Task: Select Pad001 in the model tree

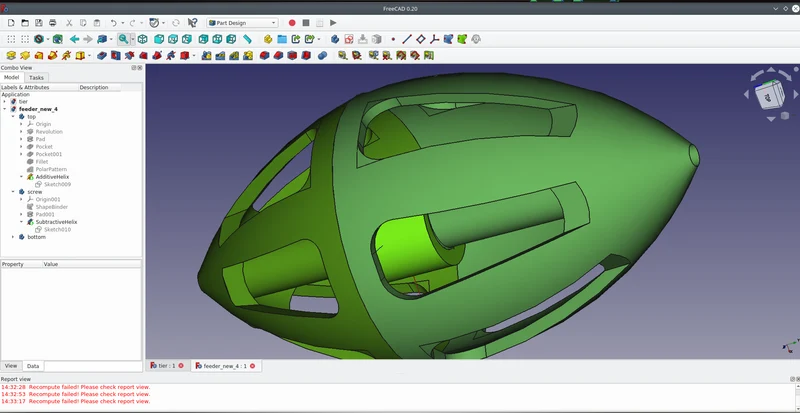Action: pos(45,214)
